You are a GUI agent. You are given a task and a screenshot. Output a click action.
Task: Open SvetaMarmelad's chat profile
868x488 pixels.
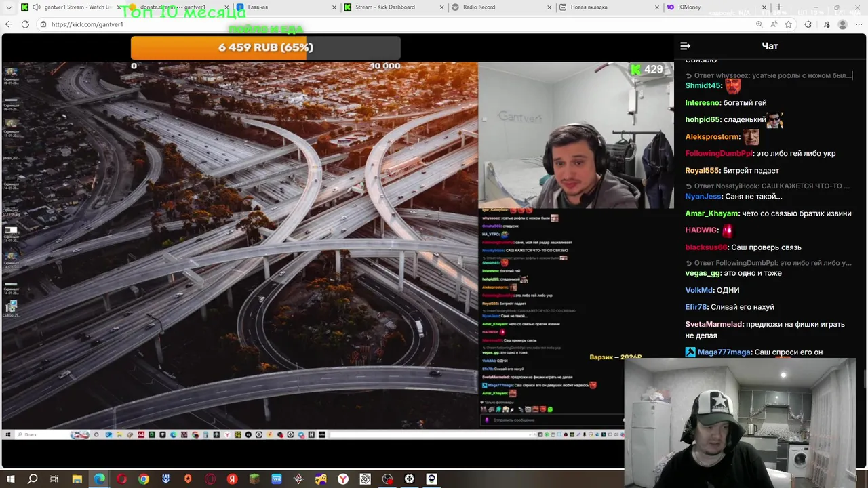[714, 324]
